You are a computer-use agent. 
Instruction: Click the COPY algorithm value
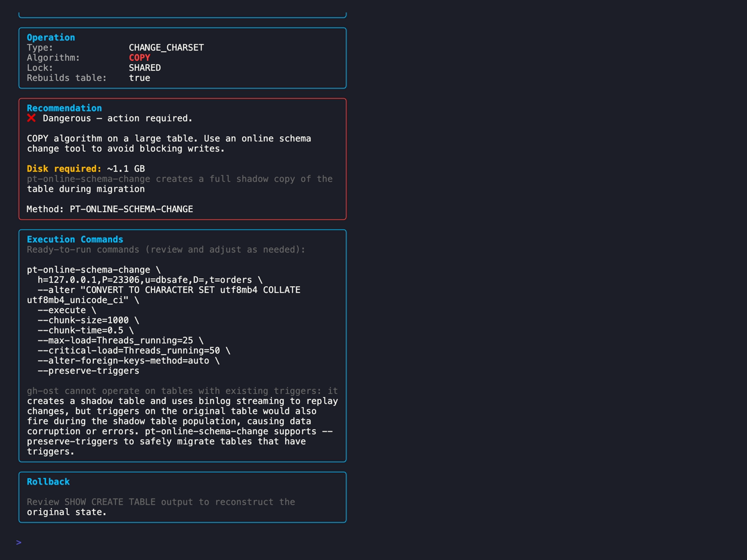coord(139,57)
